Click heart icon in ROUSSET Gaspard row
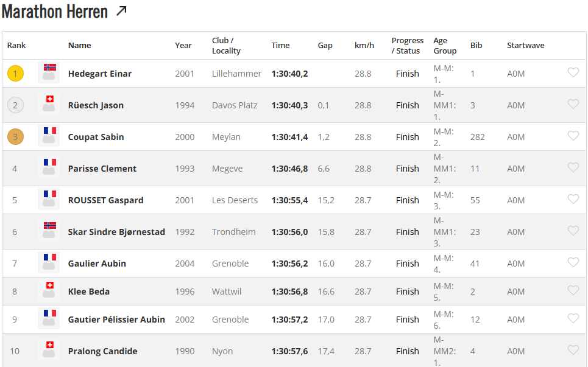This screenshot has height=367, width=588. point(573,200)
